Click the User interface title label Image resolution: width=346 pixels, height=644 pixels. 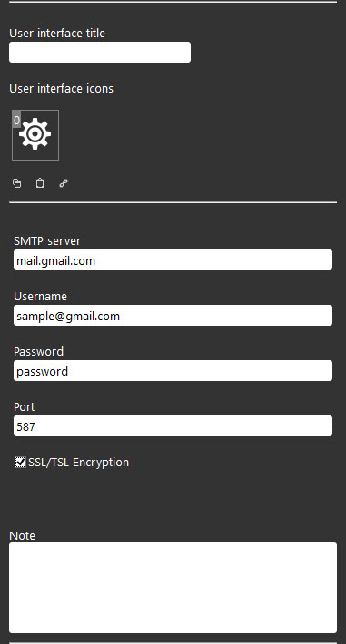point(57,34)
